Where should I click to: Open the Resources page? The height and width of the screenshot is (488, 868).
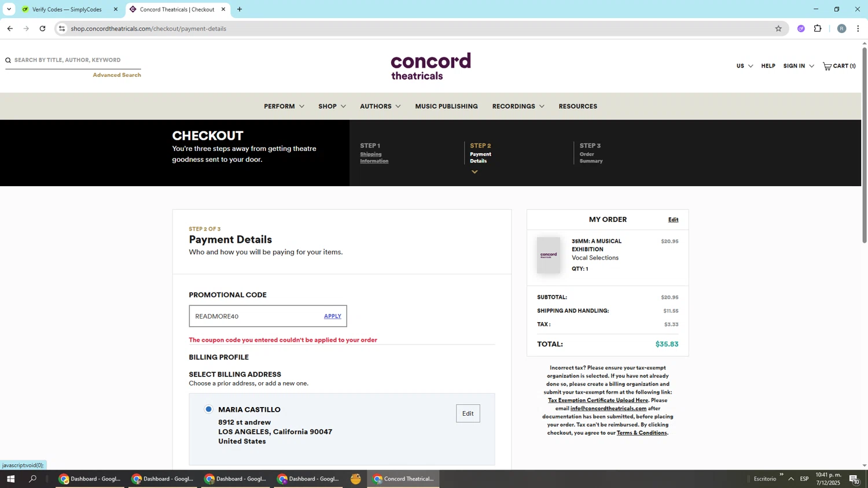pos(578,106)
